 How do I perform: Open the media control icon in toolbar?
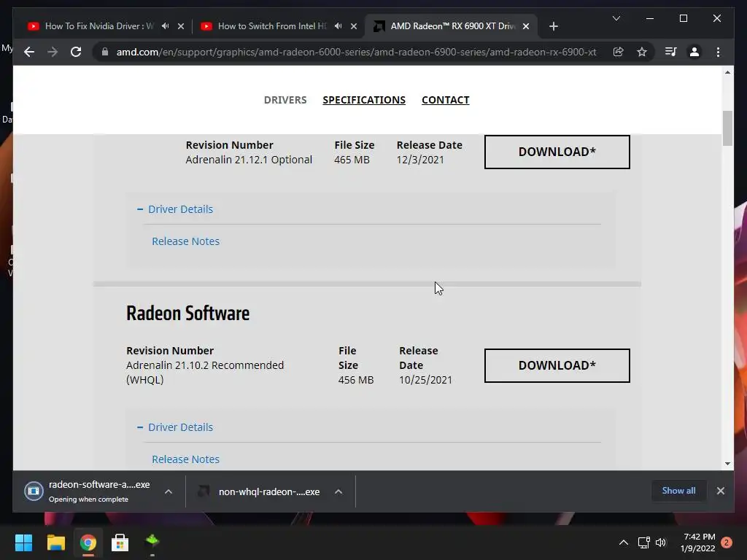[x=671, y=52]
